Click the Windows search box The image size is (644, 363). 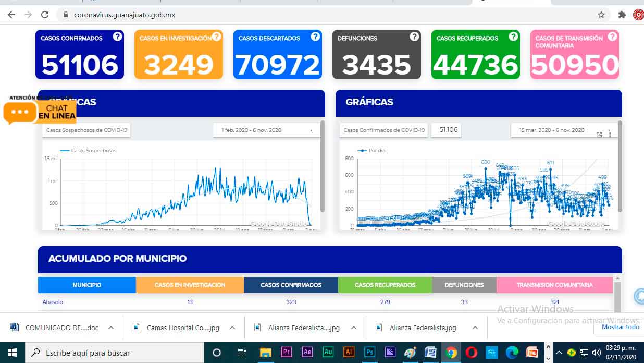114,353
